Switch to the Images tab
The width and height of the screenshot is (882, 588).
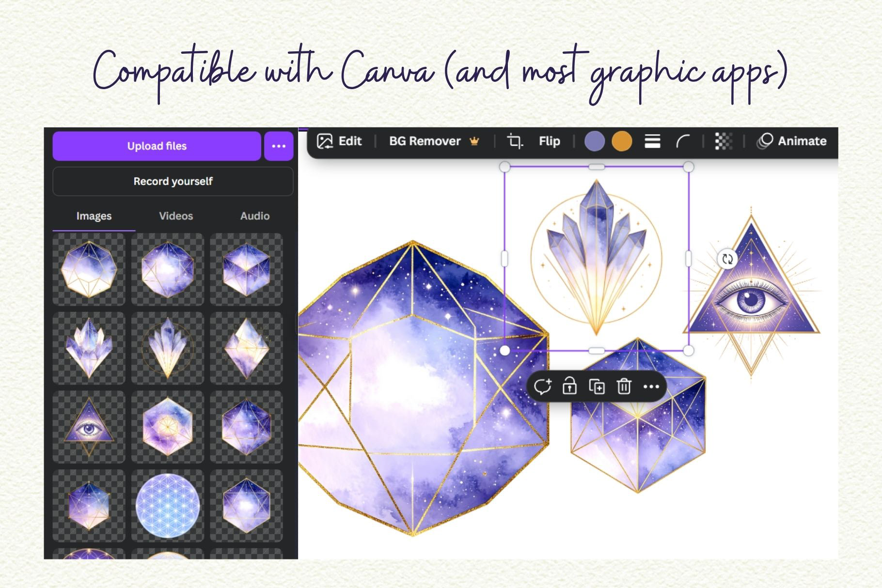(x=94, y=216)
